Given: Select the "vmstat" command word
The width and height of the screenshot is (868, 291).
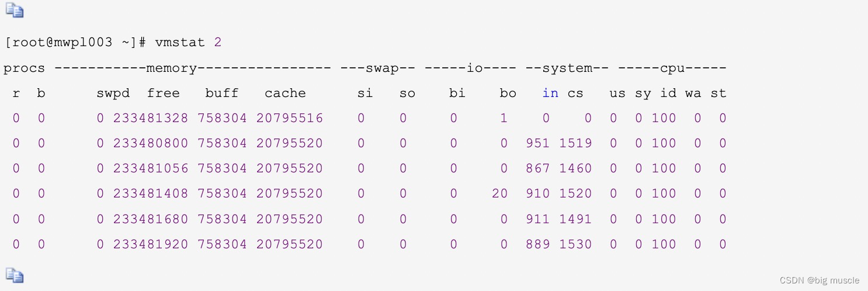Looking at the screenshot, I should pyautogui.click(x=180, y=43).
